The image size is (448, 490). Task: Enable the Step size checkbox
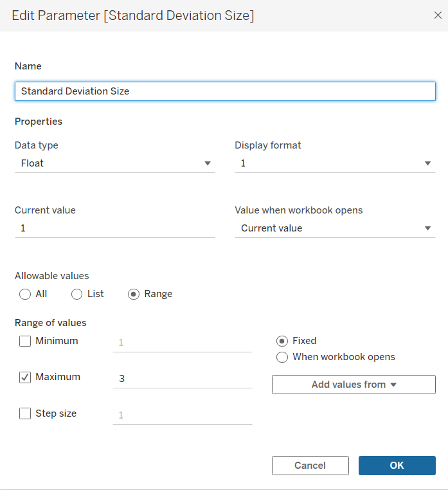25,414
